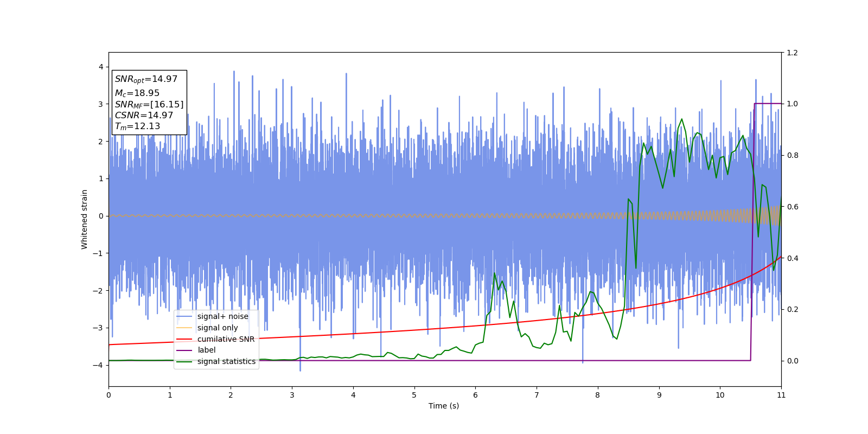Click the x-axis tick label 3

point(292,395)
